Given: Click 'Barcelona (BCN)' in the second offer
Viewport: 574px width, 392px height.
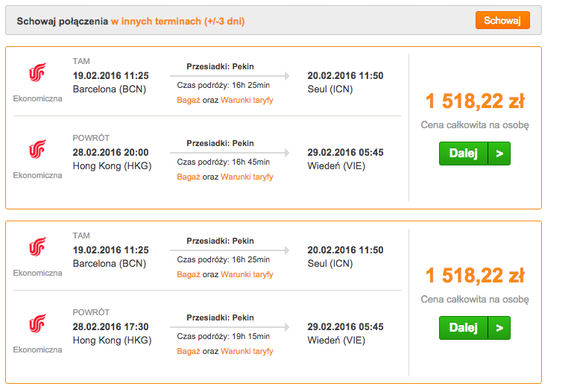Looking at the screenshot, I should [110, 264].
